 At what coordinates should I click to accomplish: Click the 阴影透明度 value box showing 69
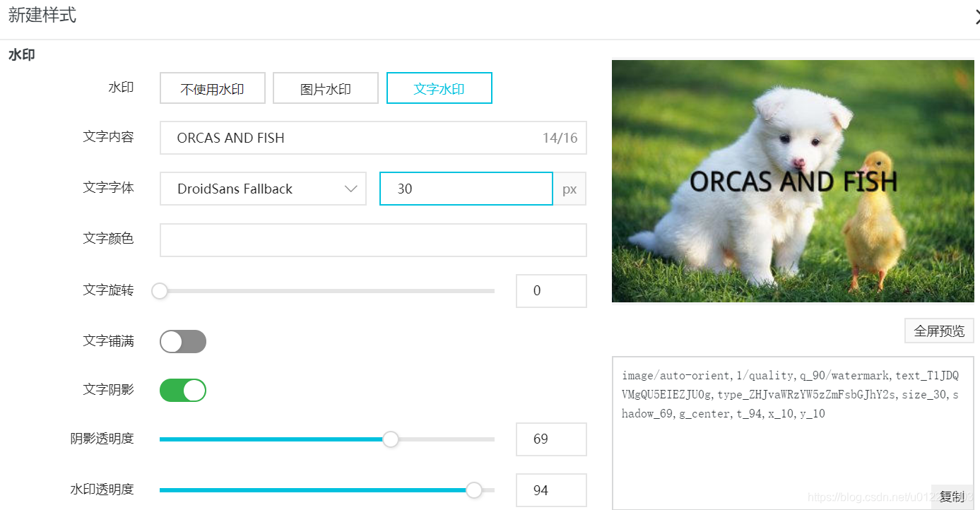551,439
